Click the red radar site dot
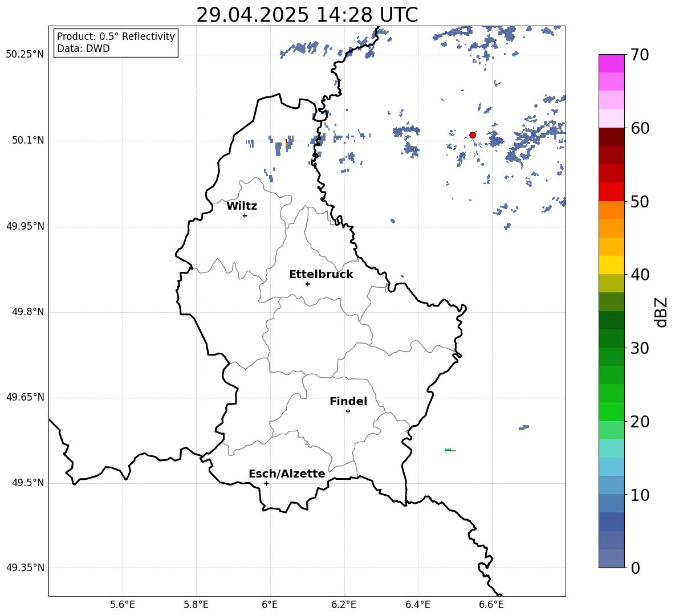The width and height of the screenshot is (675, 616). (x=472, y=135)
